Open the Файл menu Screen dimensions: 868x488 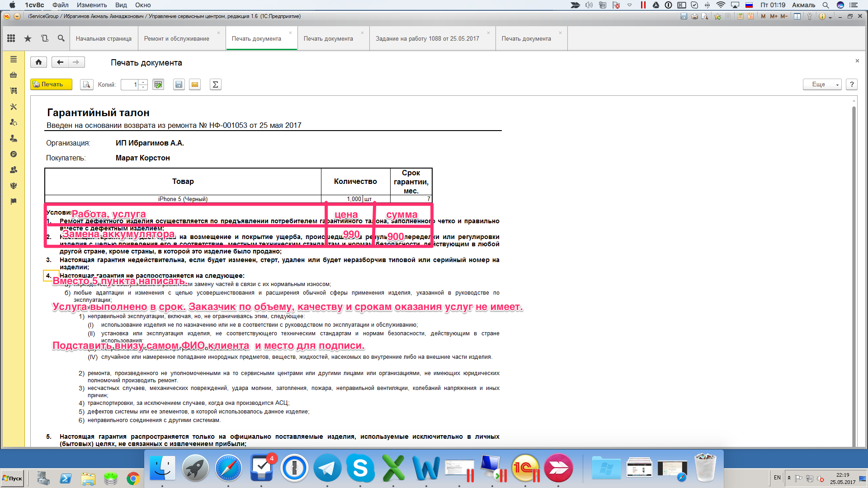[x=60, y=5]
